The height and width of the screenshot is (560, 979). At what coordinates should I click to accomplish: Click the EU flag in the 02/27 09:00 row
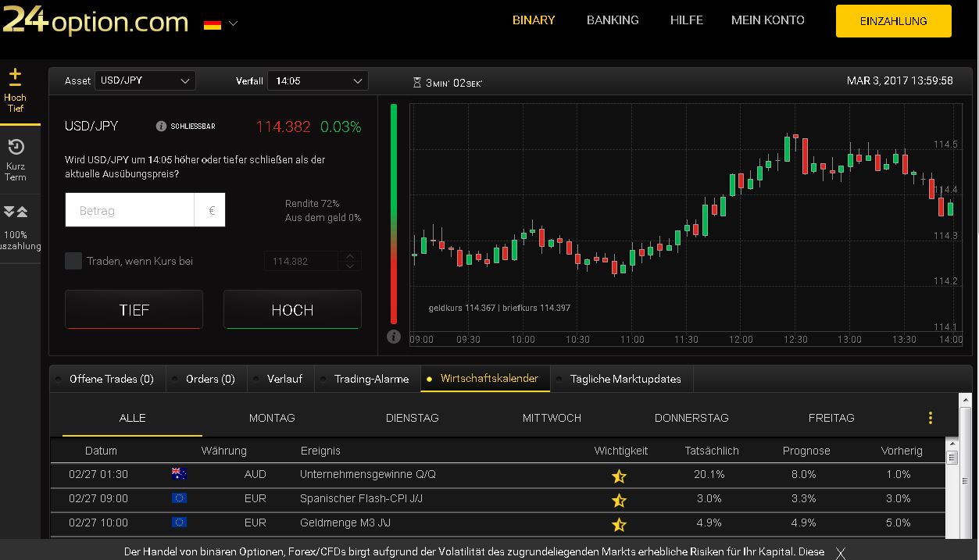pos(179,498)
